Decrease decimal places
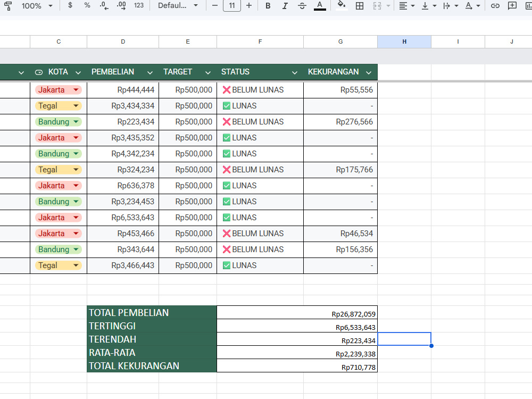Screen dimensions: 532x399 pyautogui.click(x=104, y=5)
